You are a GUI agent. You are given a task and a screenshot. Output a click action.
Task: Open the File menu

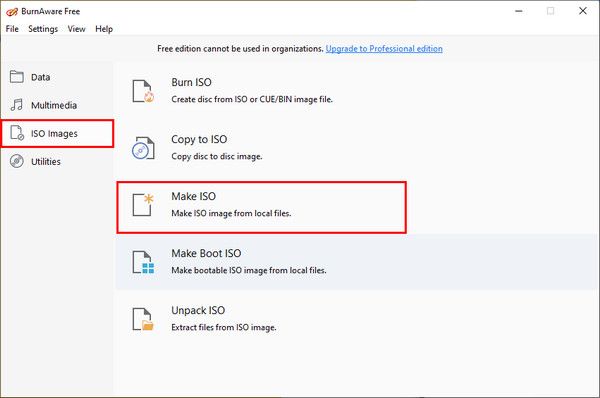point(12,29)
